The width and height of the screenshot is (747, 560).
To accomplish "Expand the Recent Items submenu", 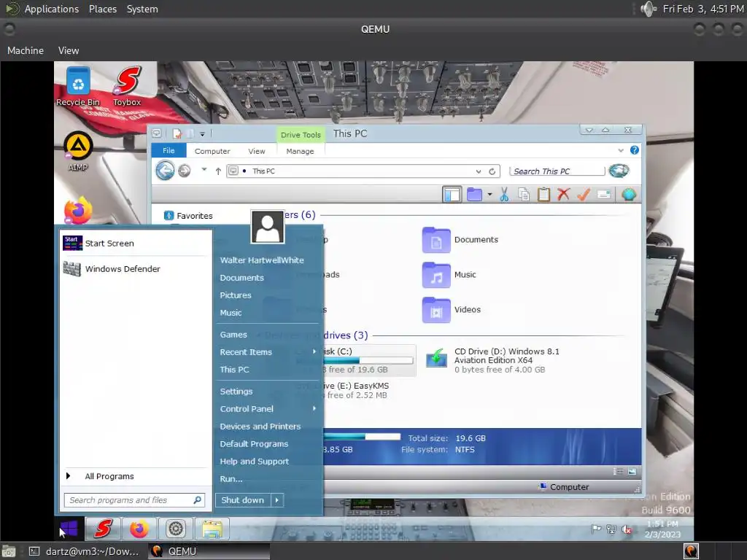I will coord(314,351).
